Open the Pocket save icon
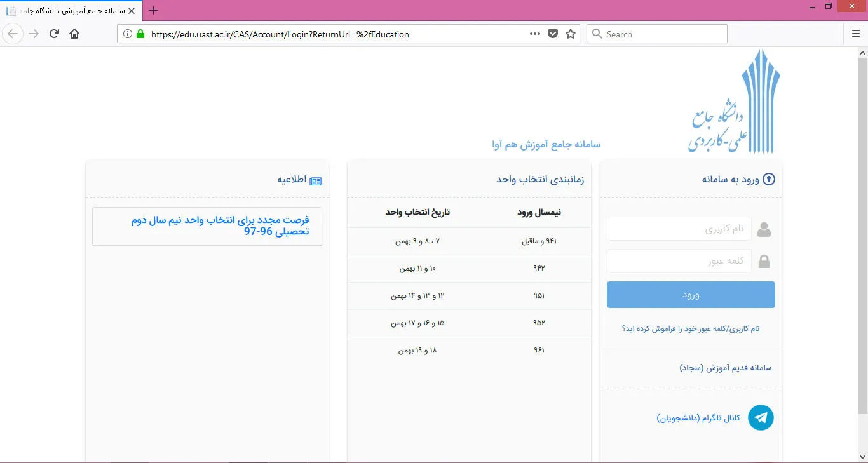The image size is (868, 463). [x=553, y=34]
